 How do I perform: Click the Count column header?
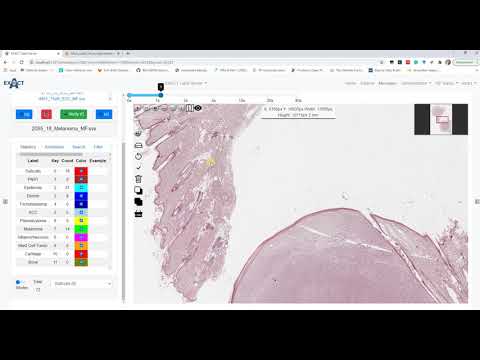(67, 161)
